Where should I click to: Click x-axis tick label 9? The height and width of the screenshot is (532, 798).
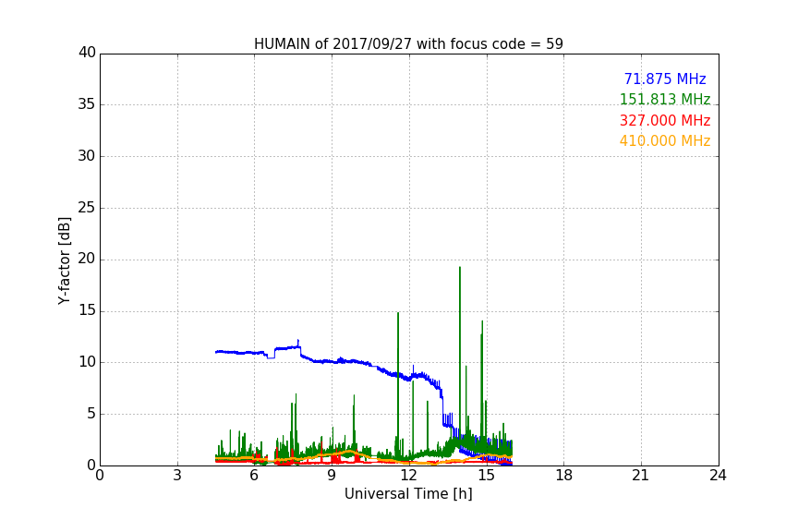pyautogui.click(x=332, y=476)
